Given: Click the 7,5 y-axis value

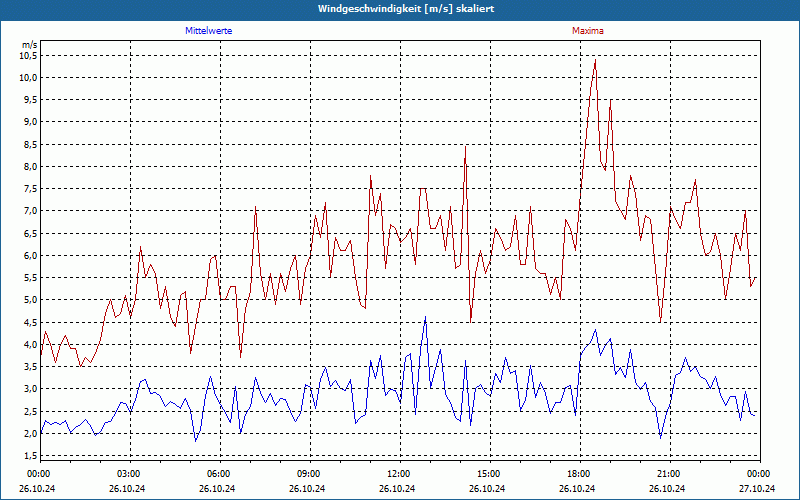Looking at the screenshot, I should [x=31, y=189].
